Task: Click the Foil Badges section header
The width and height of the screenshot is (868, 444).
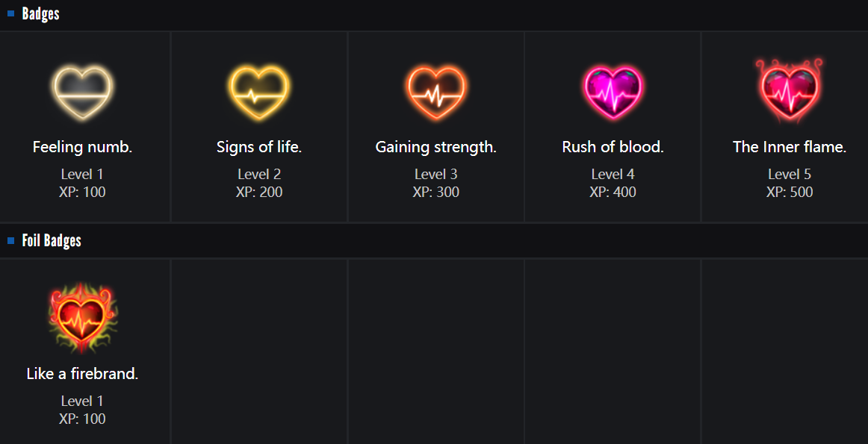Action: tap(52, 240)
